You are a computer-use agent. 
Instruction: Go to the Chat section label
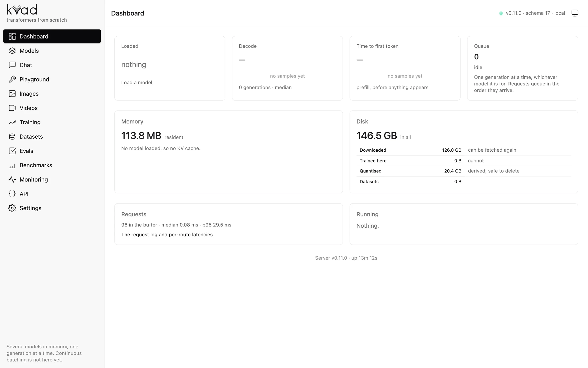click(x=26, y=65)
